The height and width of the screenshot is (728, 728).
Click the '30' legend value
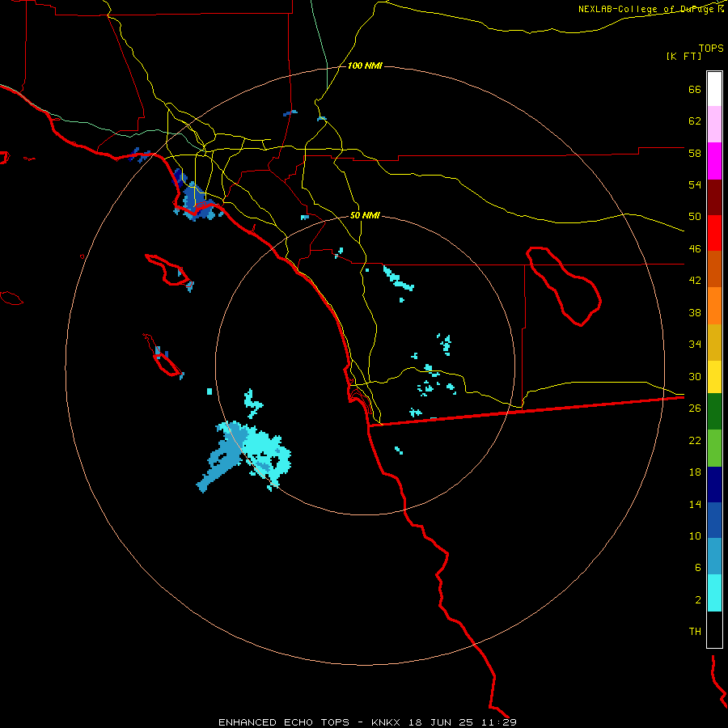tap(695, 376)
